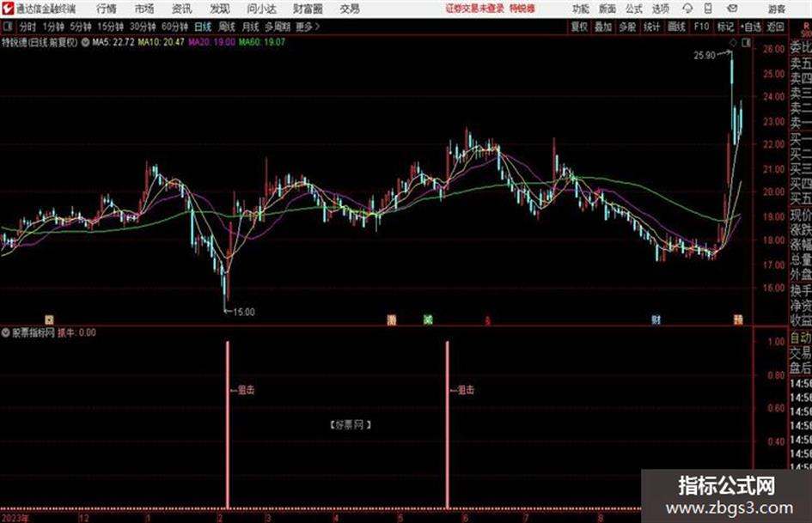Expand the 更多 periods list
The width and height of the screenshot is (812, 523).
tap(308, 27)
